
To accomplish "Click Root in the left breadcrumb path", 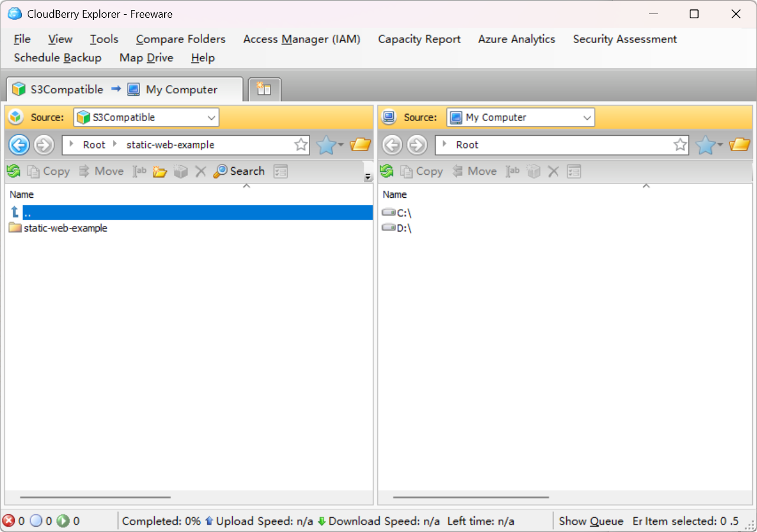I will coord(94,145).
